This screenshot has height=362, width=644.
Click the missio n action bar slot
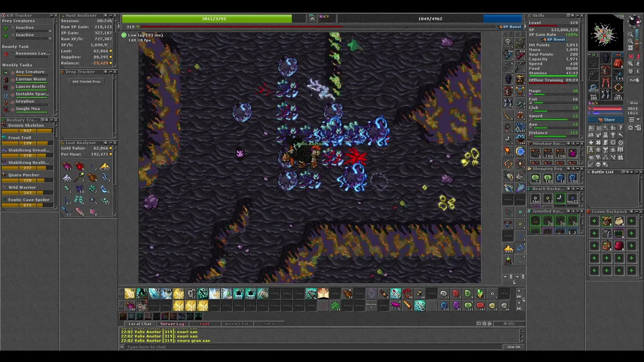point(371,306)
